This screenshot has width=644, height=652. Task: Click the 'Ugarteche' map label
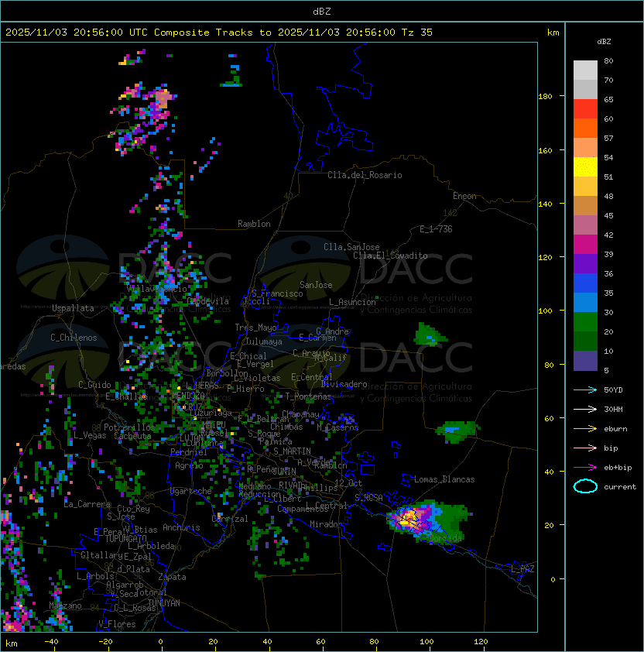tap(191, 491)
